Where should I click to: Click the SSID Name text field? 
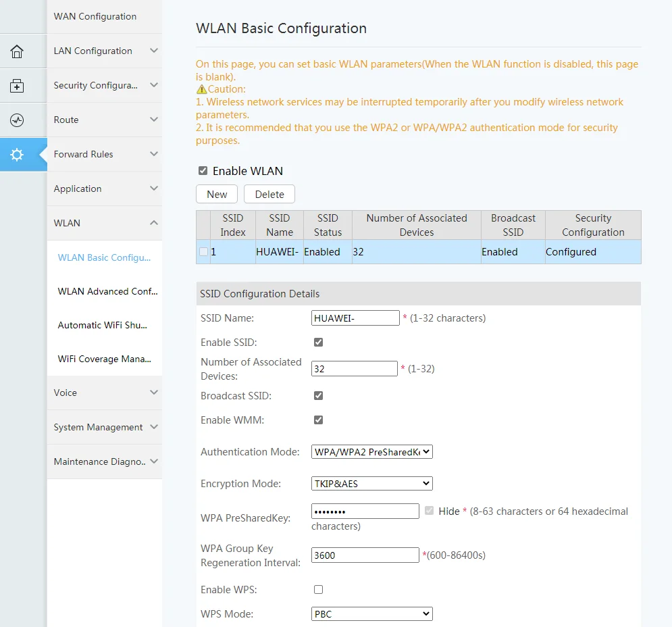click(x=355, y=318)
